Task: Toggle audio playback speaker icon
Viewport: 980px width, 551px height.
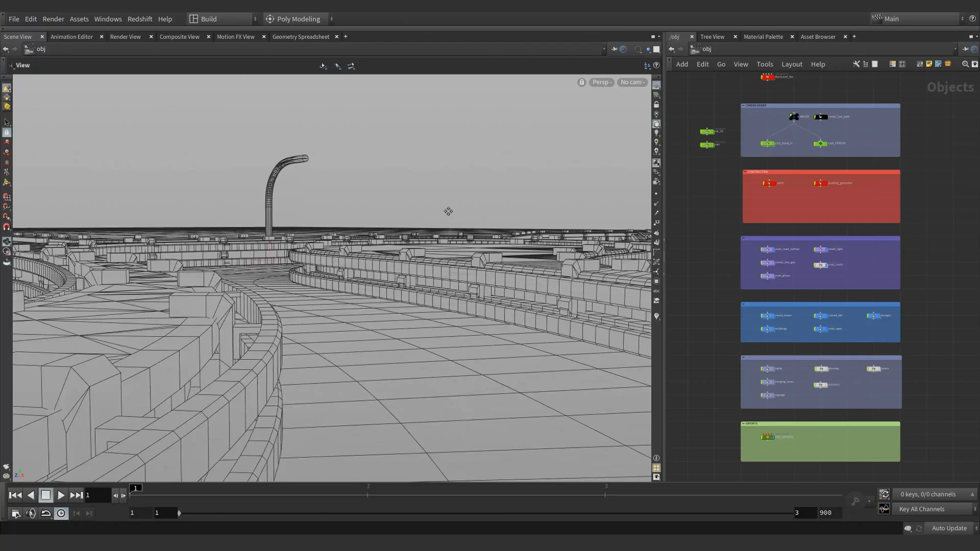Action: (x=31, y=513)
